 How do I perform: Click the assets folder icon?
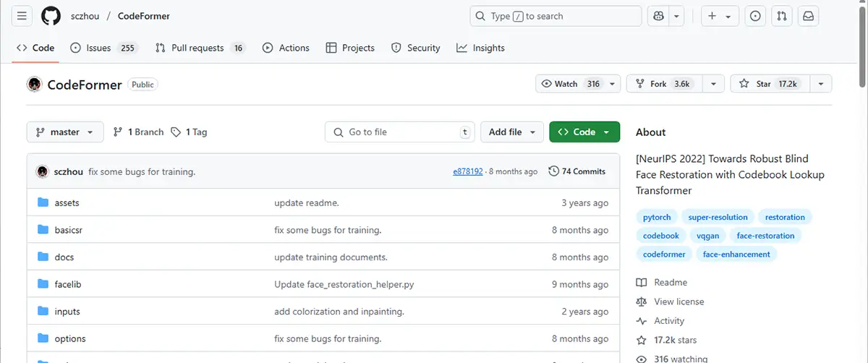(43, 203)
